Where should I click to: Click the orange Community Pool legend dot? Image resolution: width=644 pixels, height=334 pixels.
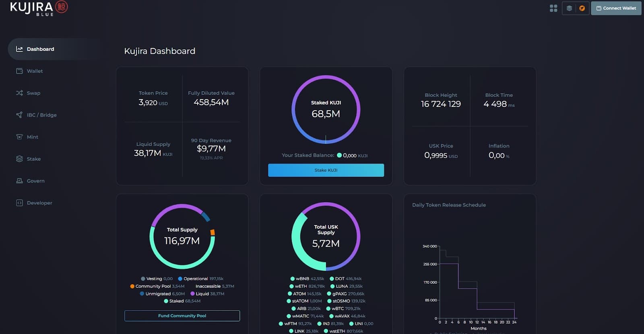pyautogui.click(x=132, y=286)
